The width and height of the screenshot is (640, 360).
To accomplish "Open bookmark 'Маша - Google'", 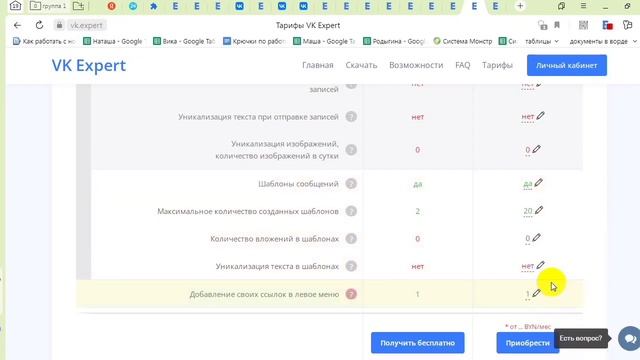I will pyautogui.click(x=324, y=41).
